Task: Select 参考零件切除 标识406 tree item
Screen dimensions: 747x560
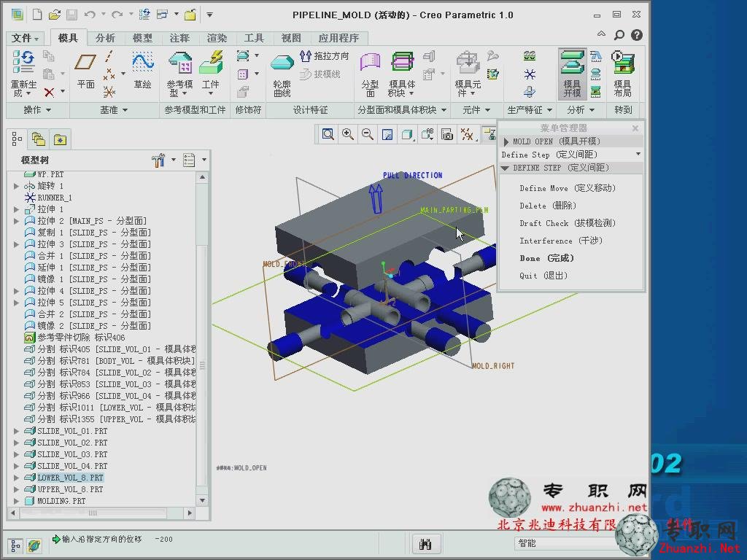Action: coord(81,338)
